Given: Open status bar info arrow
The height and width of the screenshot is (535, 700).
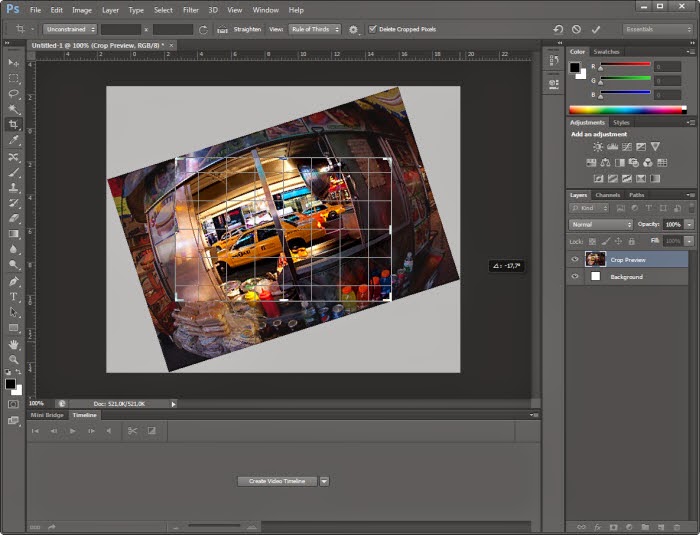Looking at the screenshot, I should tap(173, 404).
